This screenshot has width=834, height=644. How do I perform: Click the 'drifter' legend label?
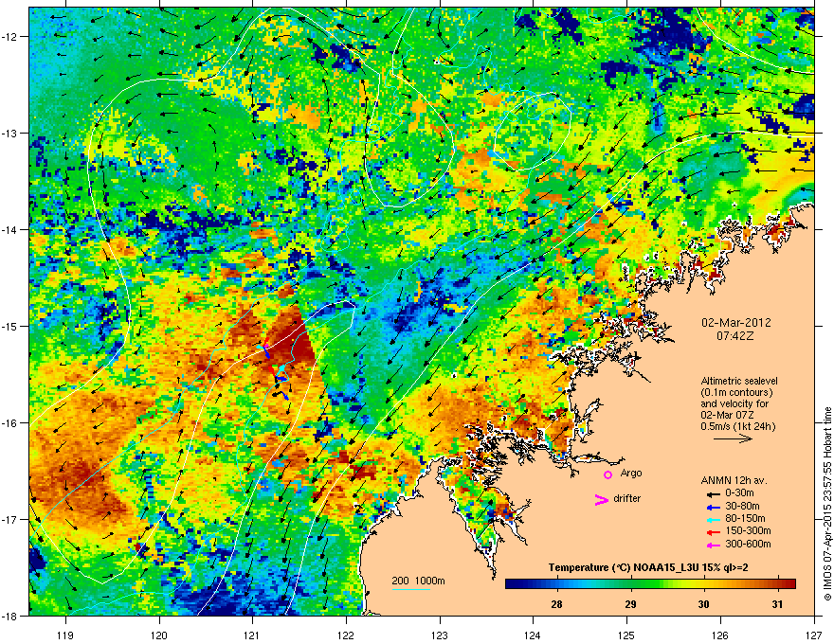point(627,498)
